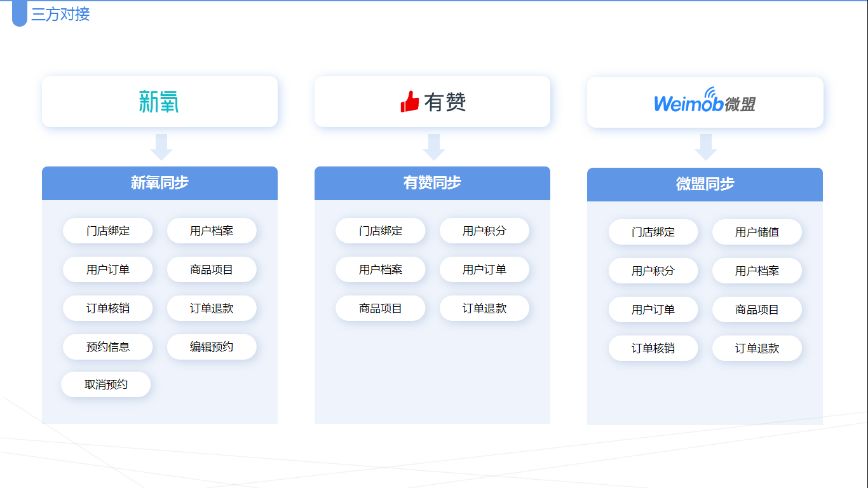Select 商品项目 in 新氧同步 panel

pyautogui.click(x=212, y=269)
